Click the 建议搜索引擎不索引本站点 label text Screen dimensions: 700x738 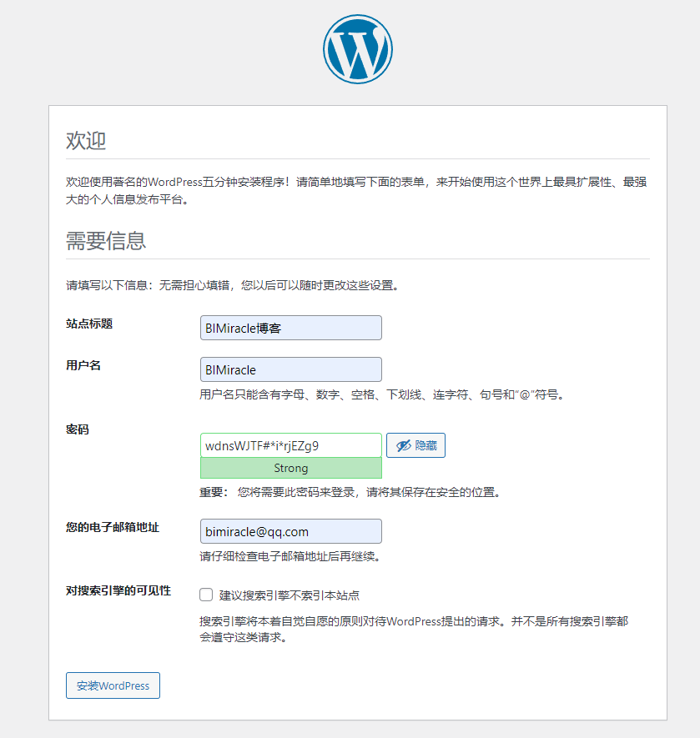tap(290, 595)
